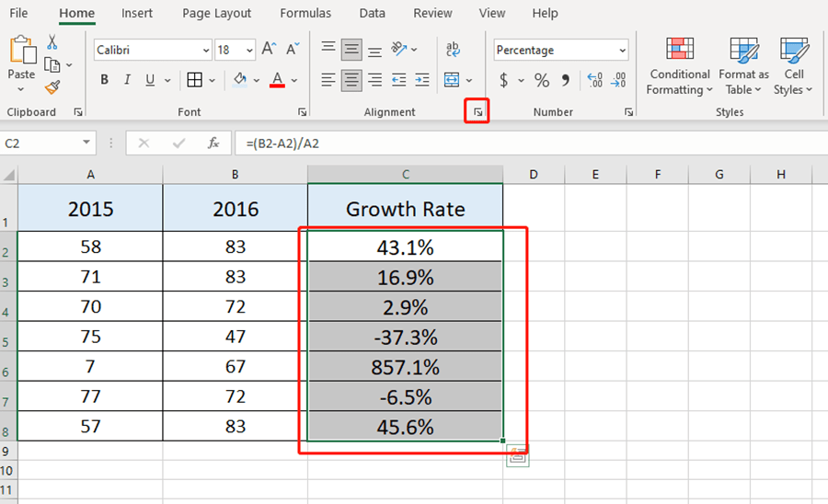The width and height of the screenshot is (828, 504).
Task: Toggle Bold formatting
Action: [105, 80]
